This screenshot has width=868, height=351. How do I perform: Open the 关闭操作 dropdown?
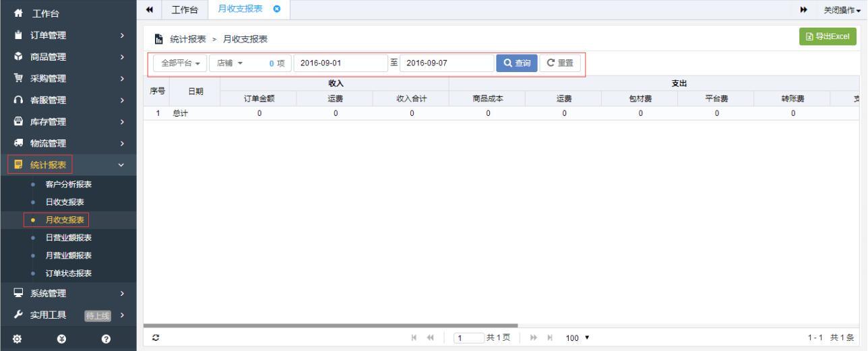pos(842,10)
